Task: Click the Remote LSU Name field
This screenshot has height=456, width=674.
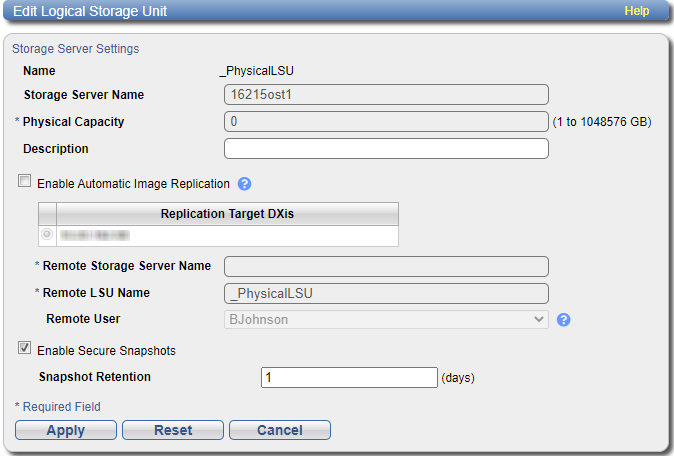Action: point(386,293)
